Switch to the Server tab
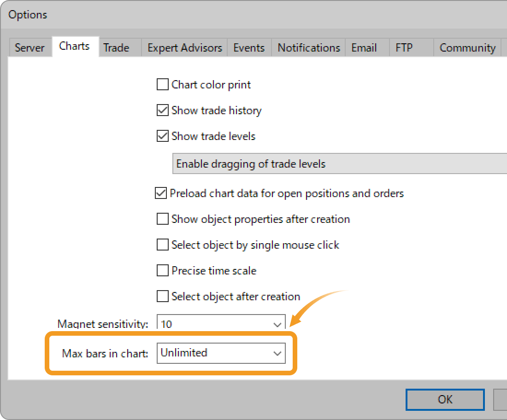 pyautogui.click(x=30, y=48)
